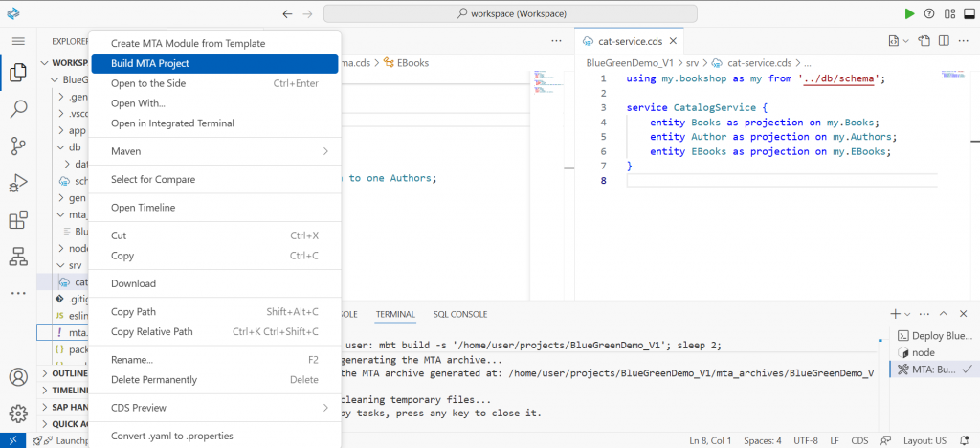Image resolution: width=980 pixels, height=448 pixels.
Task: Open the terminal panel ellipsis menu
Action: pyautogui.click(x=925, y=314)
